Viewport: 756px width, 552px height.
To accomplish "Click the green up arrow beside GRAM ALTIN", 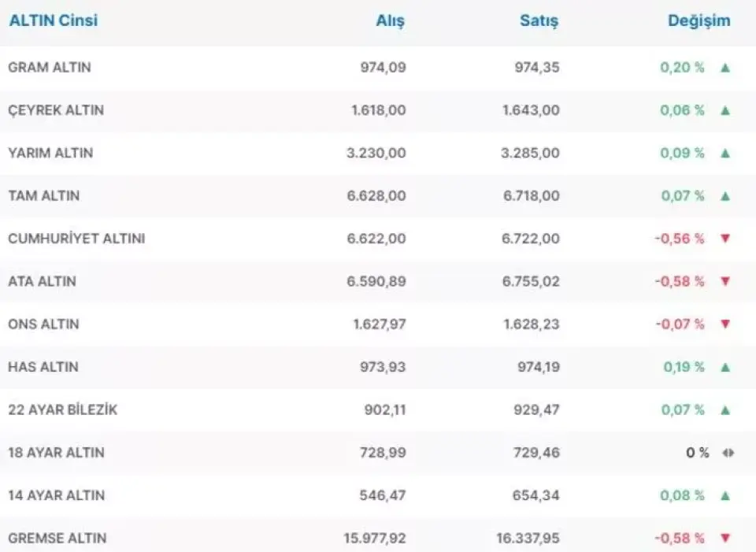I will tap(725, 68).
